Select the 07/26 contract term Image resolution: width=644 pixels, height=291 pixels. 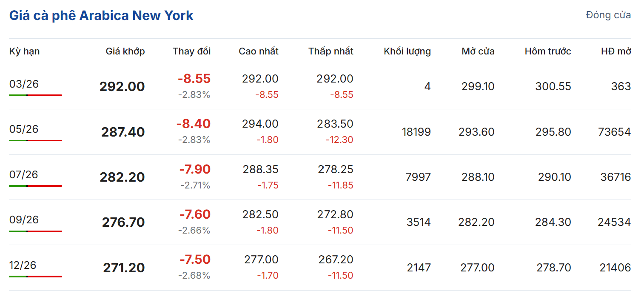click(24, 174)
